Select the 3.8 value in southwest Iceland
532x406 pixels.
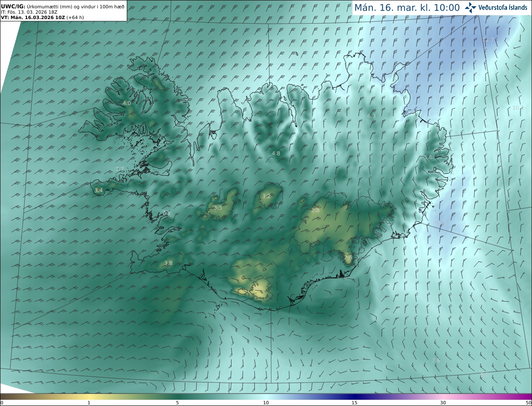click(x=168, y=263)
